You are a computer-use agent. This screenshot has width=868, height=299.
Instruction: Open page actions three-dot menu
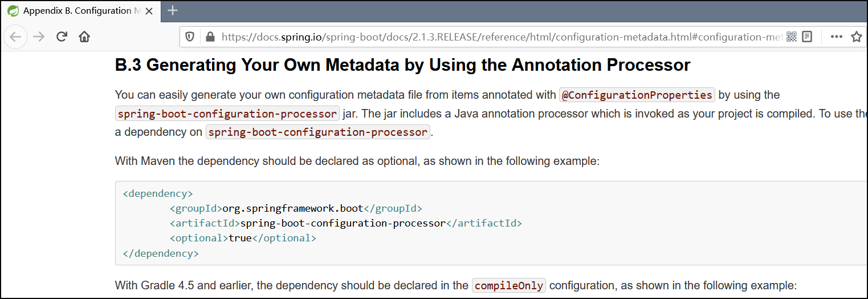(836, 37)
